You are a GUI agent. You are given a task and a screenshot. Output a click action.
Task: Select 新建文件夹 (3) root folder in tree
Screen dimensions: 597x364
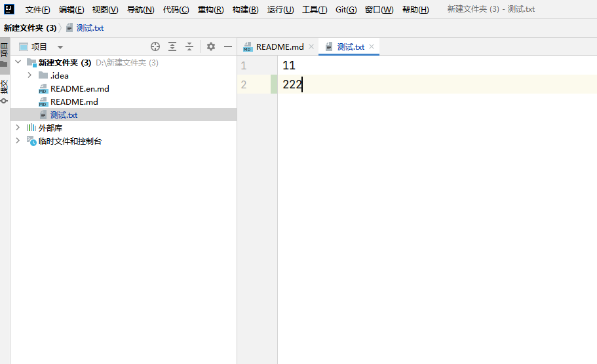click(65, 63)
